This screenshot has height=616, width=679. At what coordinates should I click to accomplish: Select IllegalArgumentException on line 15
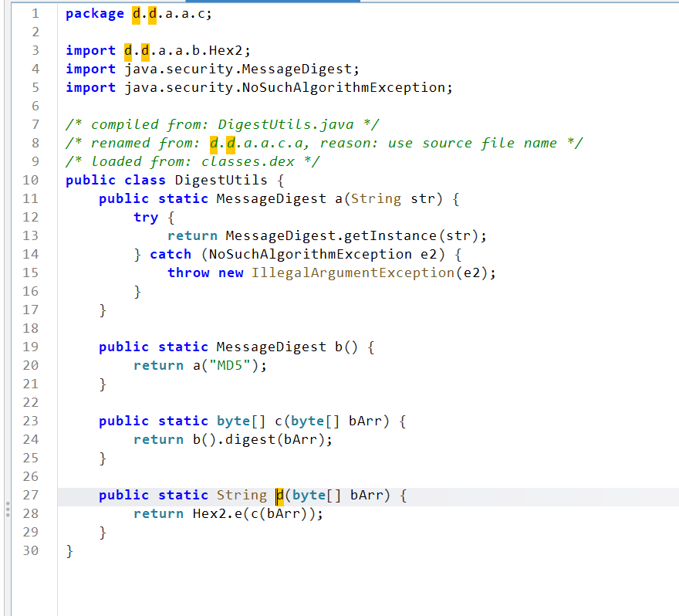352,272
